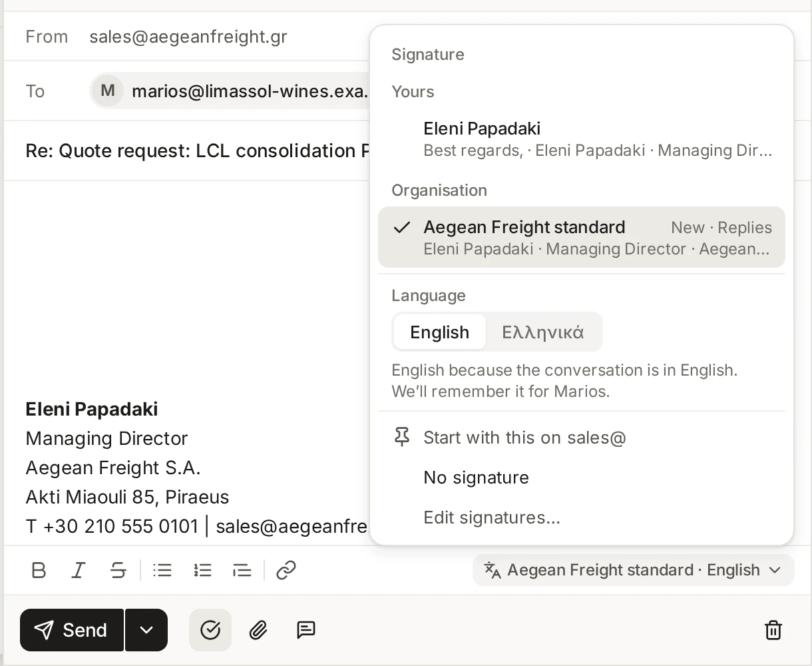Toggle italic formatting
This screenshot has width=812, height=666.
pos(79,570)
